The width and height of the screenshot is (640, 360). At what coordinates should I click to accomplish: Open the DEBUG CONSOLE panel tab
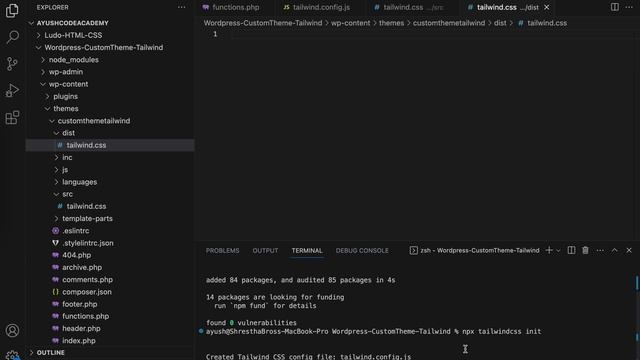coord(362,251)
